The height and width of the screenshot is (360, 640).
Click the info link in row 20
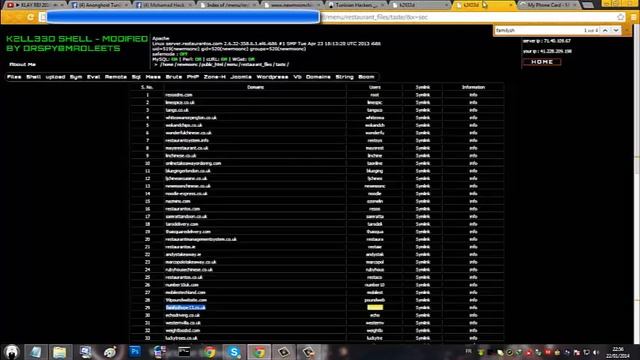(x=473, y=239)
